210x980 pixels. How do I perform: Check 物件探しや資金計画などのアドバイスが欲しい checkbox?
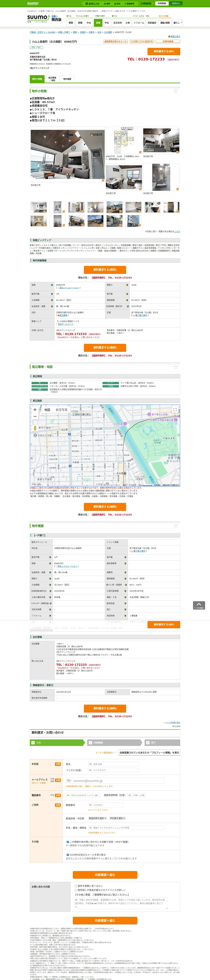point(76,890)
